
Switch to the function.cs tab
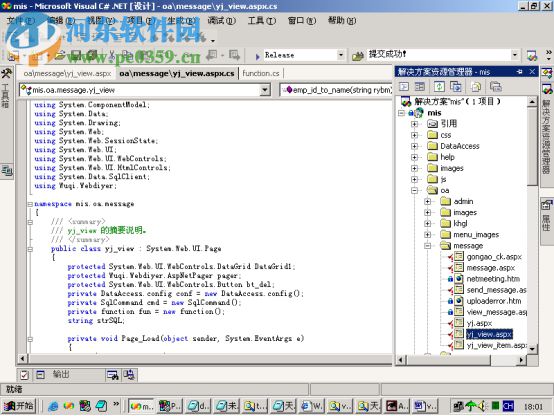coord(261,73)
